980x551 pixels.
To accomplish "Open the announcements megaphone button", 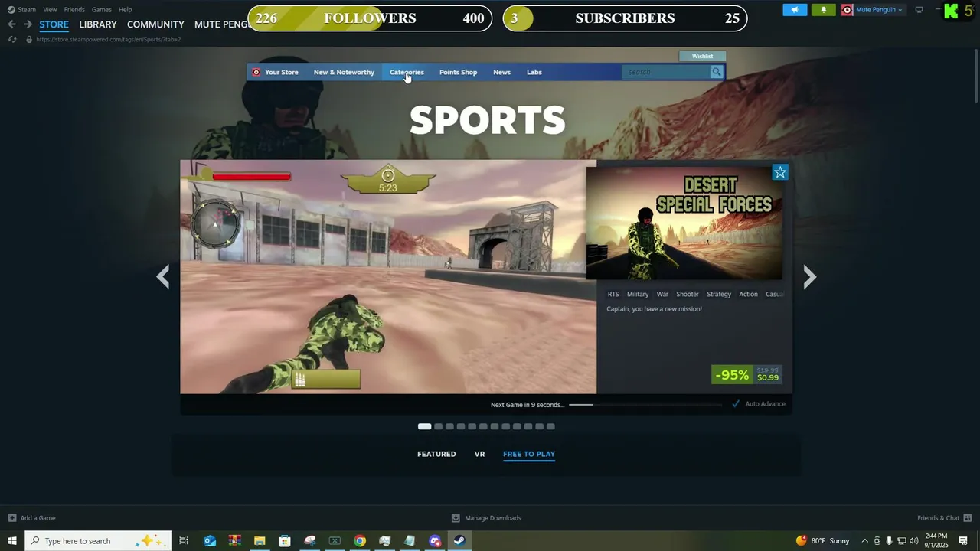I will click(795, 10).
